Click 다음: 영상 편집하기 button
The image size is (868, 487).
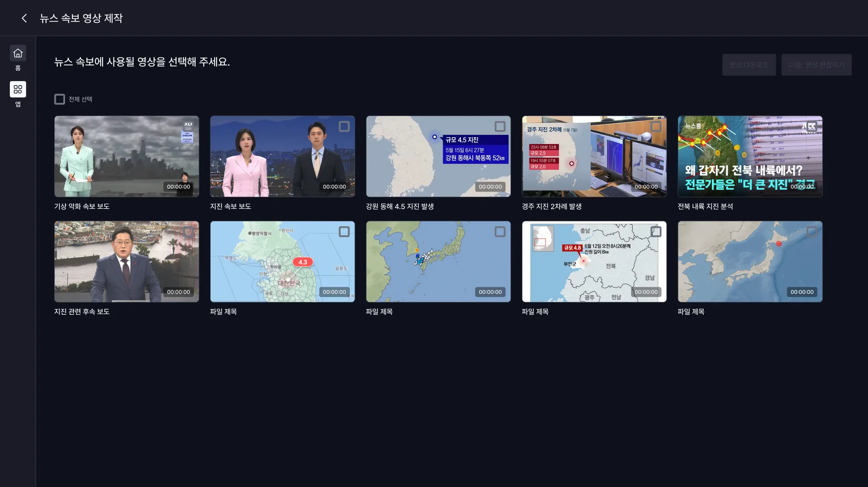click(816, 65)
